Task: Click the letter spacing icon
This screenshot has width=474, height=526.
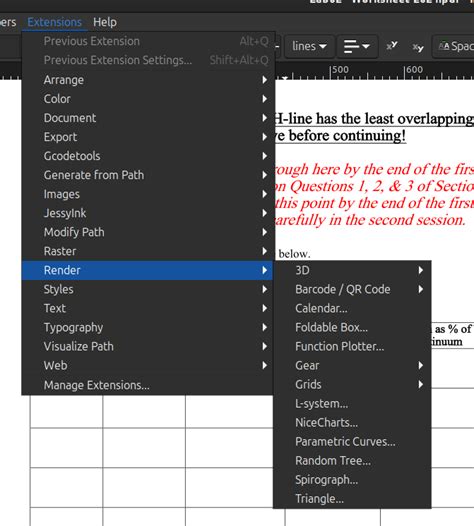Action: (x=444, y=46)
